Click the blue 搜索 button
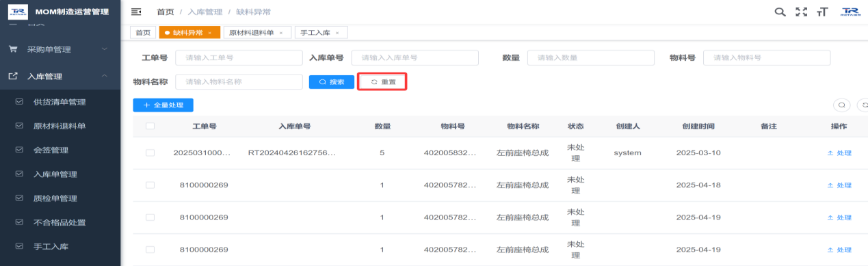Viewport: 868px width, 266px height. pyautogui.click(x=332, y=81)
